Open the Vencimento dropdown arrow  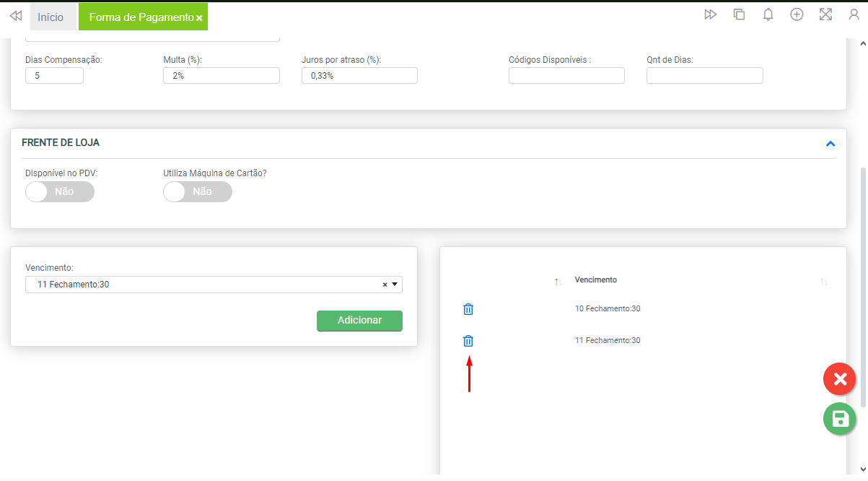395,285
